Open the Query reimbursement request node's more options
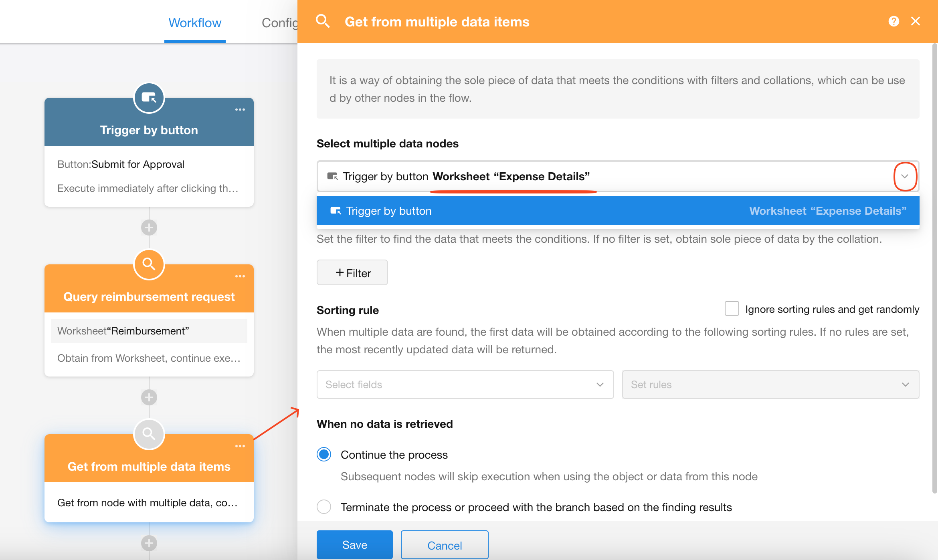 pyautogui.click(x=240, y=276)
